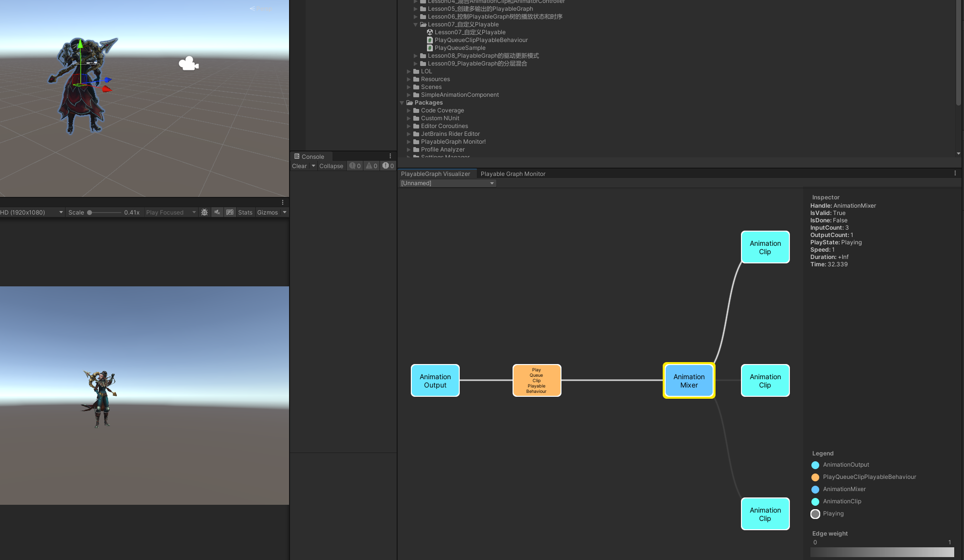
Task: Select the Animation Output node
Action: [x=435, y=381]
